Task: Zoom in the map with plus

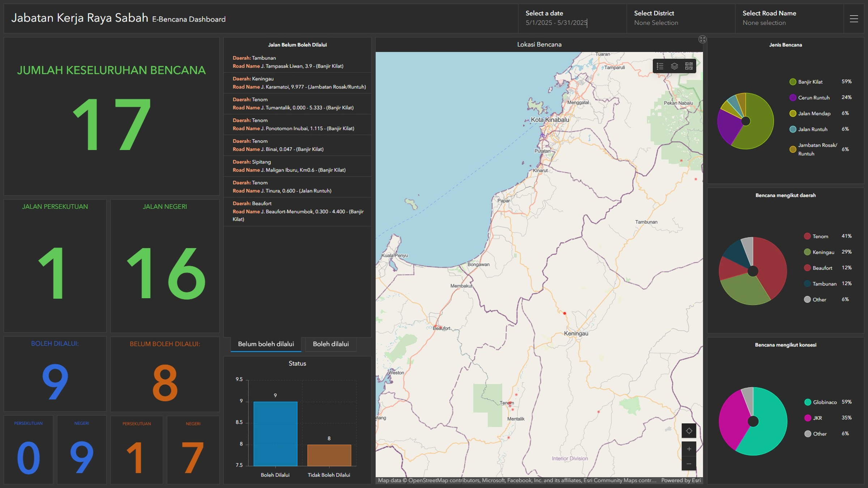Action: (689, 449)
